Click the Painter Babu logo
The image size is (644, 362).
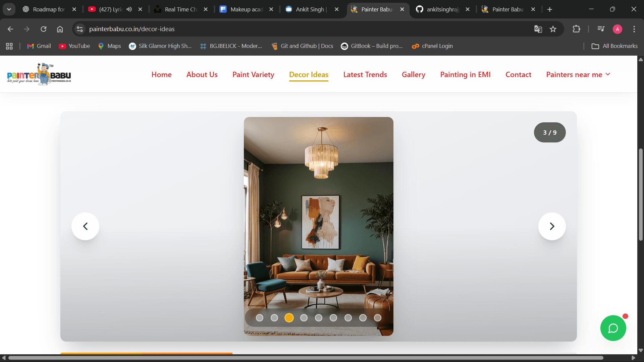coord(39,74)
